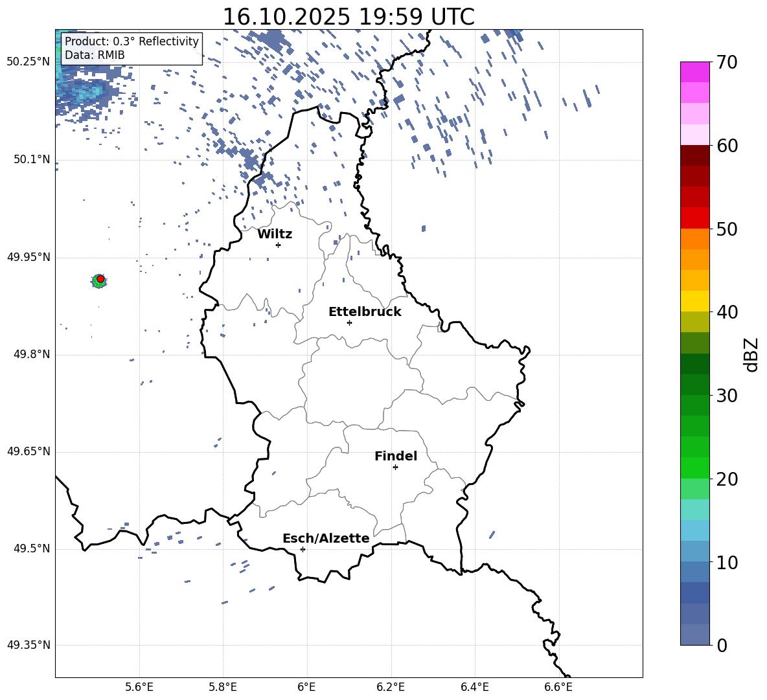Click the Ettelbruck city label
The width and height of the screenshot is (767, 700).
[365, 312]
